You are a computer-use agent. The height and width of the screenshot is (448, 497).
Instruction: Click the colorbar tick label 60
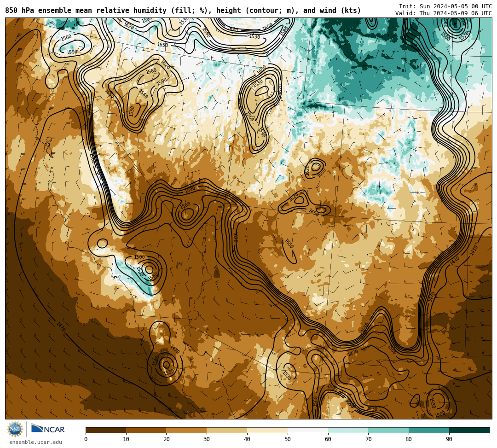pos(328,439)
